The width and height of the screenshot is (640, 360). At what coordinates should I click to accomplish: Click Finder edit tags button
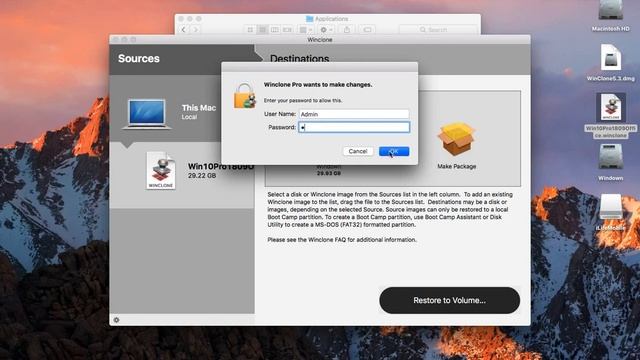pyautogui.click(x=367, y=30)
